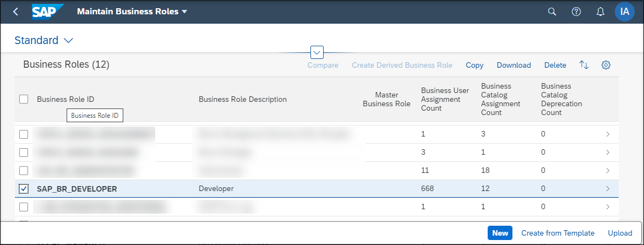Click the Compare button
The width and height of the screenshot is (644, 245).
coord(323,65)
